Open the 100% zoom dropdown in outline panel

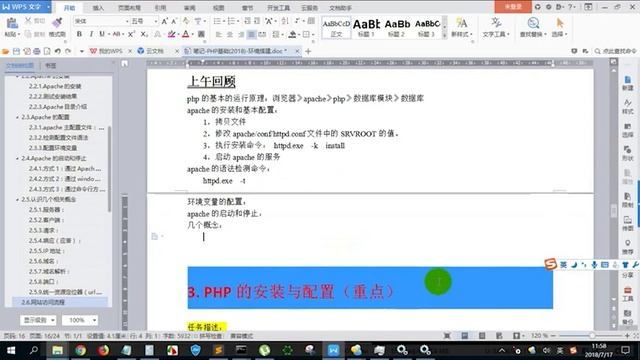[x=80, y=320]
